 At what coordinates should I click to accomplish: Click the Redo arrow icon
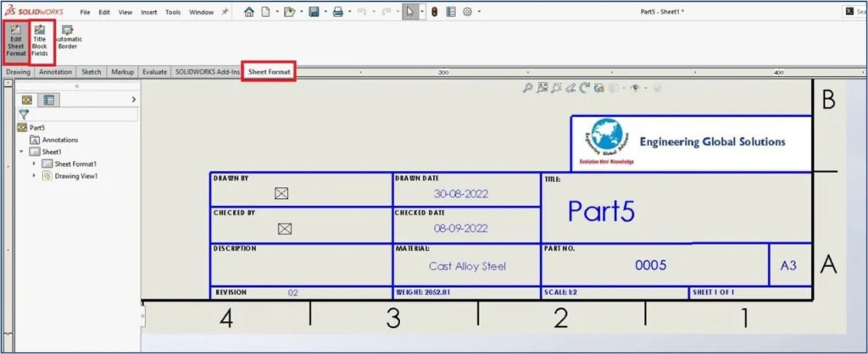tap(386, 12)
